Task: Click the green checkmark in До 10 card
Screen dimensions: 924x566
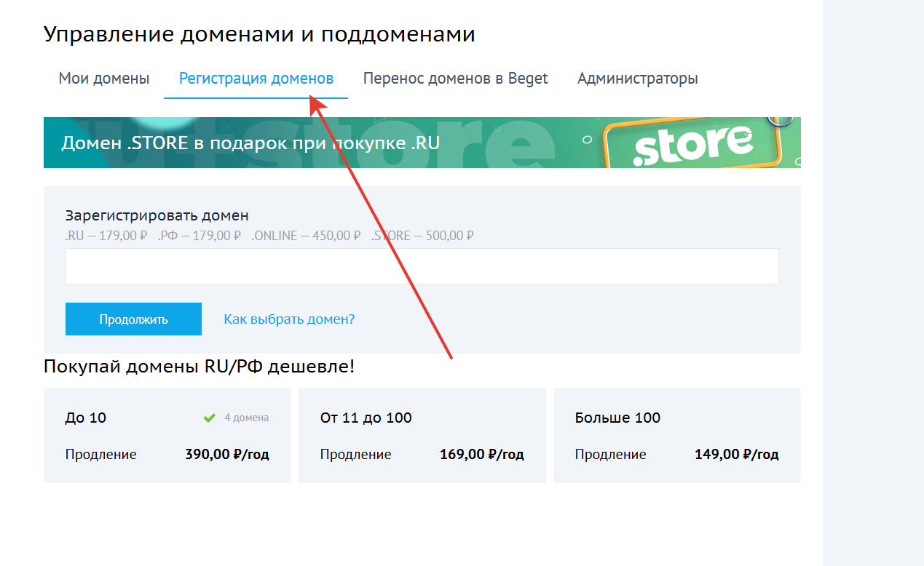Action: coord(210,418)
